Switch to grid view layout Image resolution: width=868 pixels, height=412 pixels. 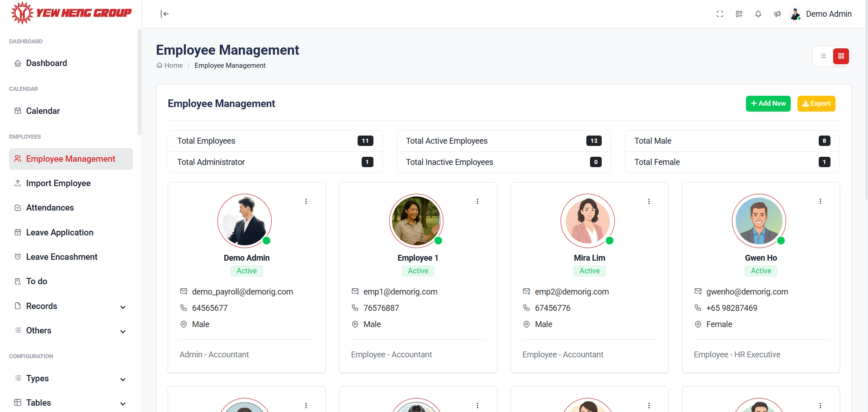(841, 56)
